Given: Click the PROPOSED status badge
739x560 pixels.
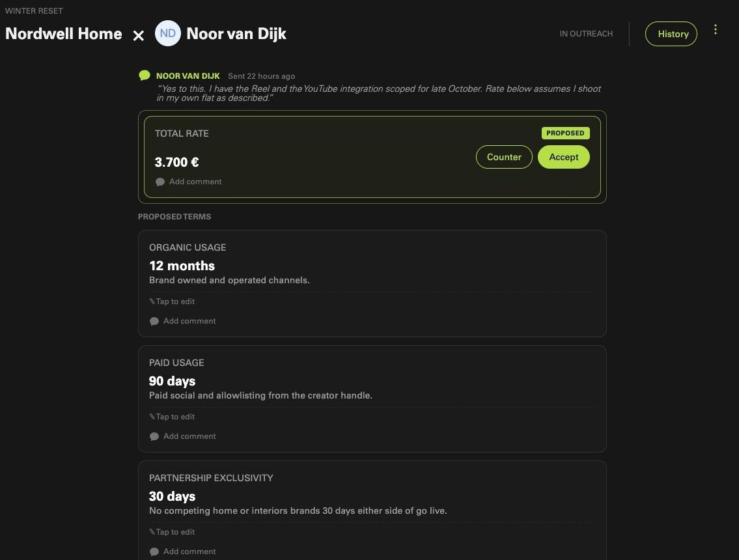Looking at the screenshot, I should (566, 133).
